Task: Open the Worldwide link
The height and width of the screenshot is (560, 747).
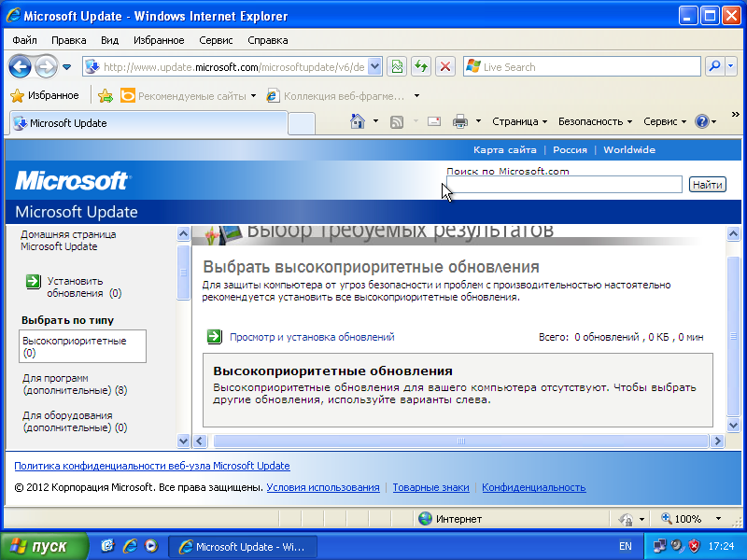Action: click(x=629, y=150)
